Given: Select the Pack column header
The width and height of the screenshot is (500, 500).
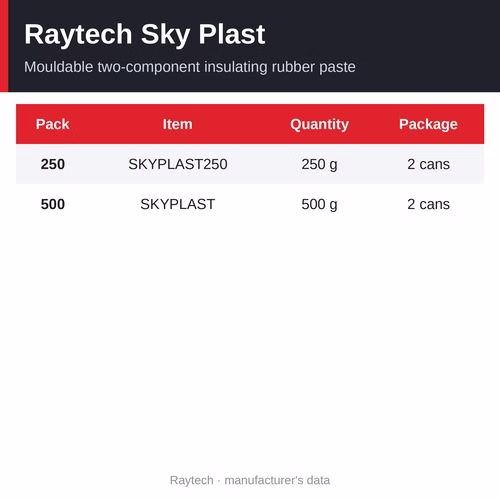Looking at the screenshot, I should coord(53,124).
